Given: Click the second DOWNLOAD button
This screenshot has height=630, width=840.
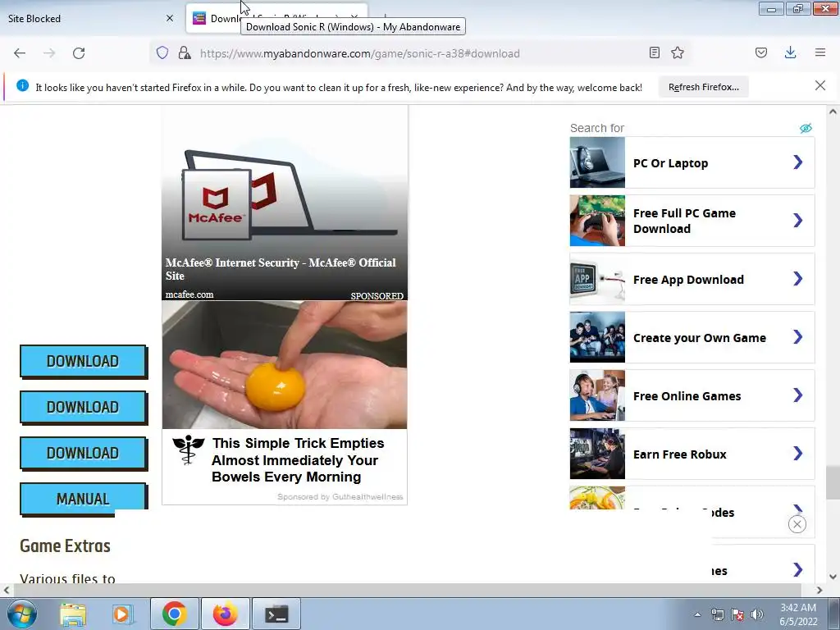Looking at the screenshot, I should 83,407.
